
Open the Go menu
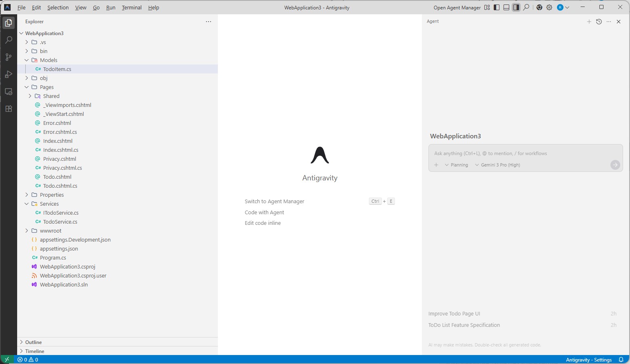[x=96, y=7]
